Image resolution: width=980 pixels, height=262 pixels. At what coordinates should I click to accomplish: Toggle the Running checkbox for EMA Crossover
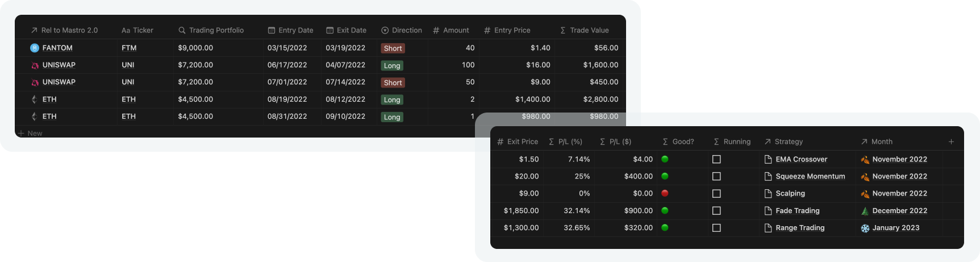[716, 160]
